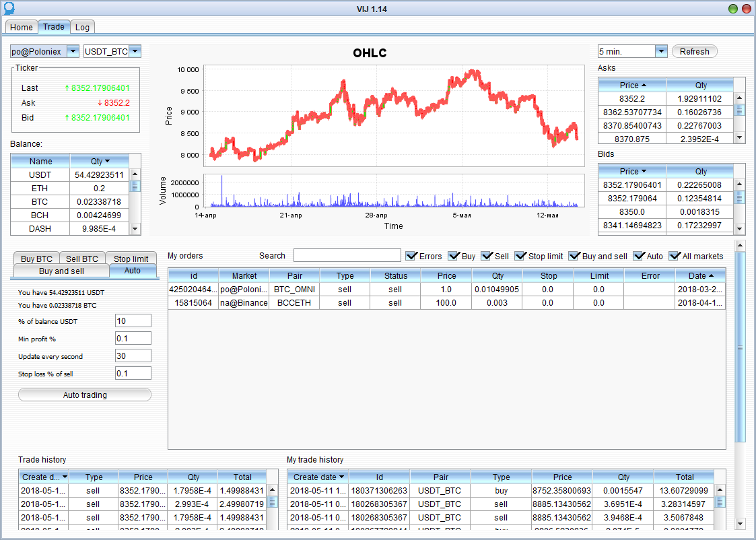The width and height of the screenshot is (756, 540).
Task: Click the sort arrow on Asks Price header
Action: tap(644, 86)
